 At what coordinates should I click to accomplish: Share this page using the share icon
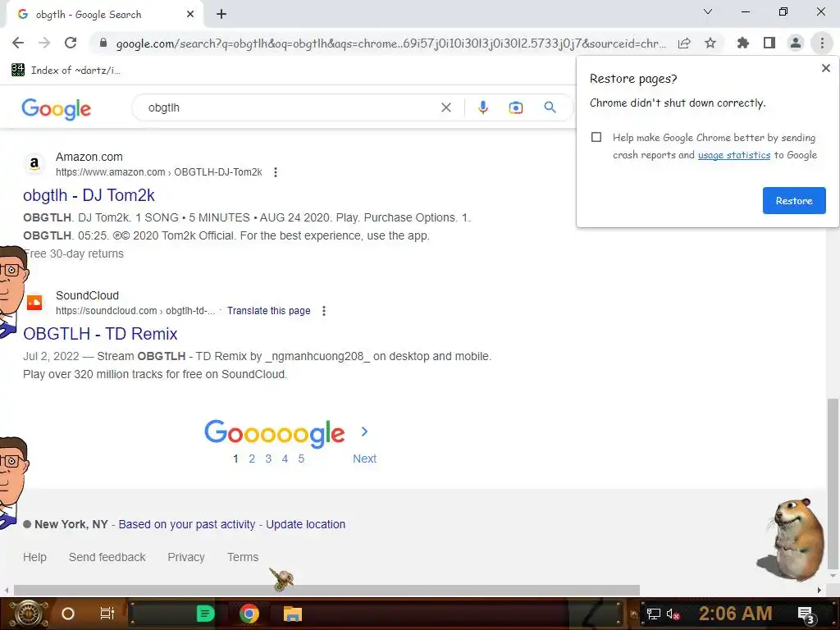(x=684, y=43)
